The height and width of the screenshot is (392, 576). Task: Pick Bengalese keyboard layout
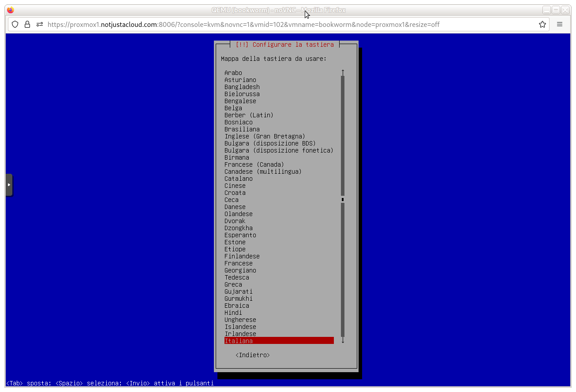click(x=240, y=101)
